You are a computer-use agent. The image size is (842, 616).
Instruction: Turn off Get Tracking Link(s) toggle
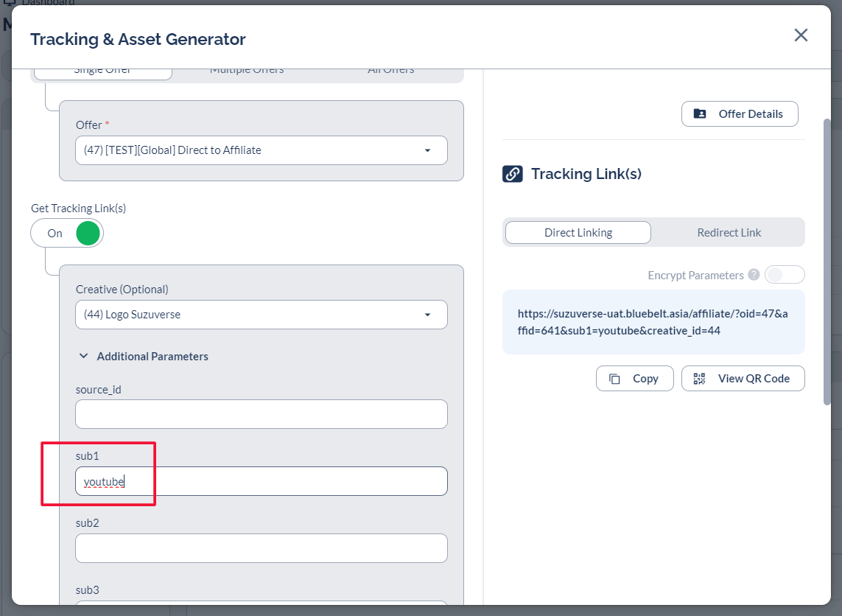click(x=67, y=234)
